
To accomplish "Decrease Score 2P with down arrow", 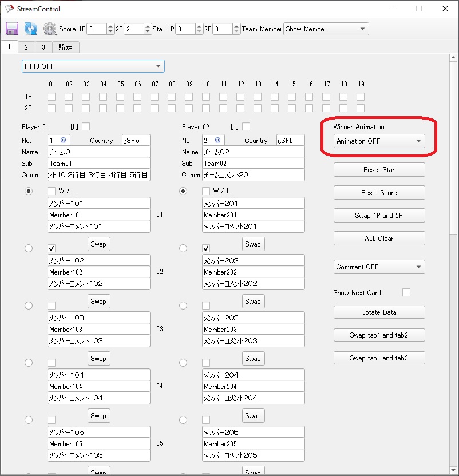I will [147, 32].
